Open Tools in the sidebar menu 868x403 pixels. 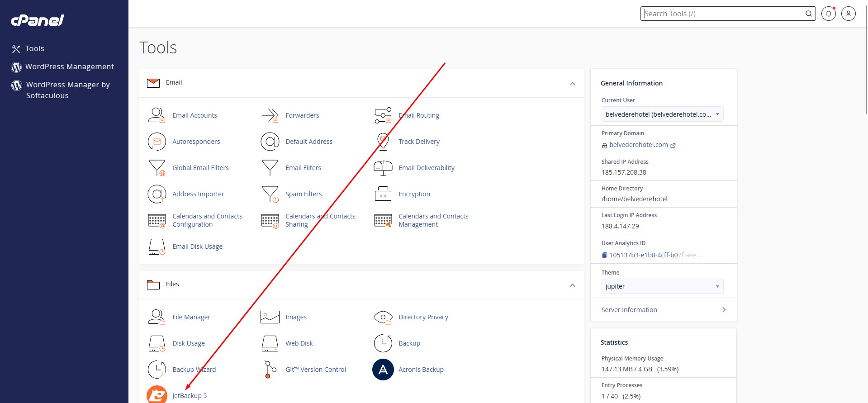point(34,48)
